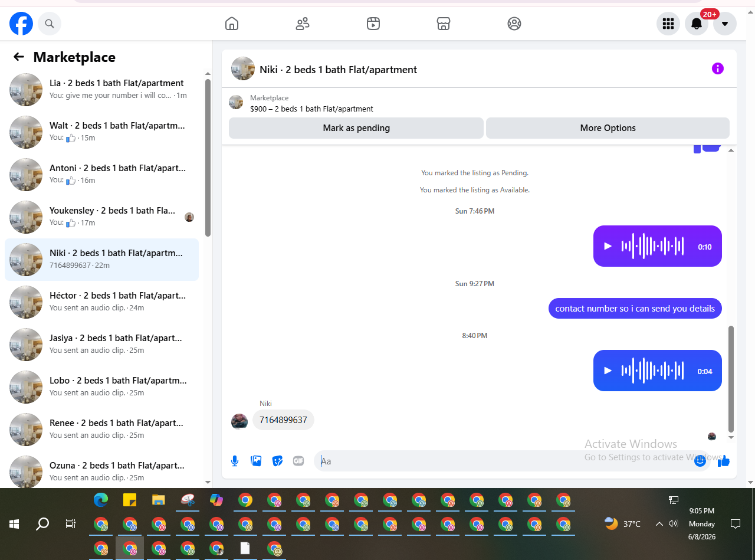Open the Groups icon in top navigation

click(x=514, y=24)
